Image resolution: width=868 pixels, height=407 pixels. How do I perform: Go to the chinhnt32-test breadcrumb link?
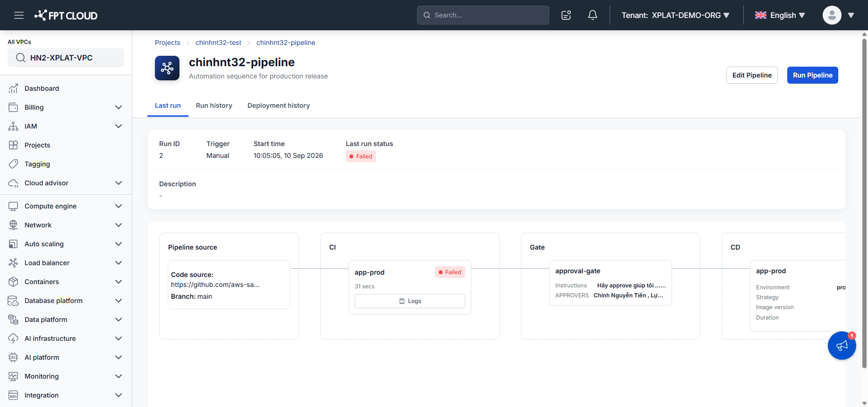[218, 43]
